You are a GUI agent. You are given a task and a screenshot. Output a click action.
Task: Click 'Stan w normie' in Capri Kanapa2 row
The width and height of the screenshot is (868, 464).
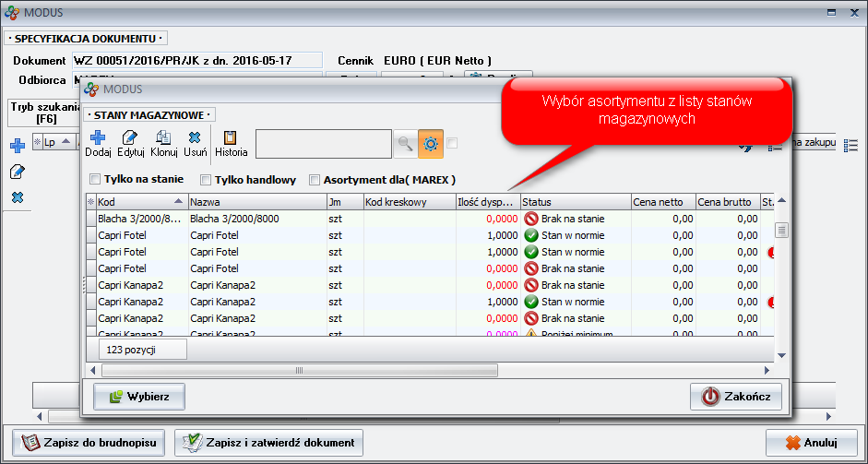click(573, 302)
